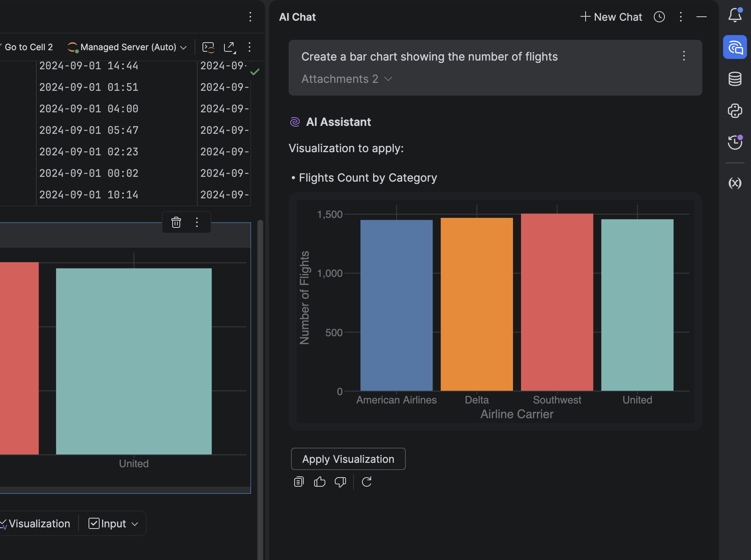Give thumbs down to AI response

pyautogui.click(x=340, y=482)
